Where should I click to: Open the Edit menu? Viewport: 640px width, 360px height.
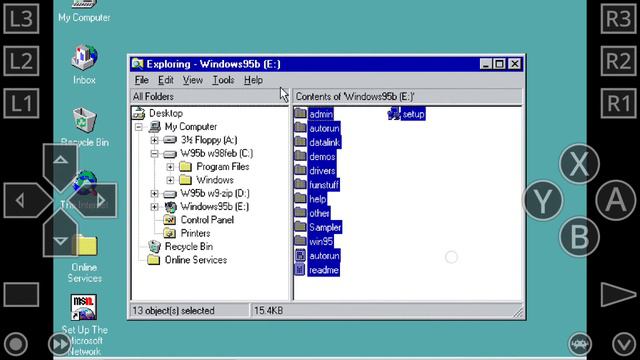point(166,80)
